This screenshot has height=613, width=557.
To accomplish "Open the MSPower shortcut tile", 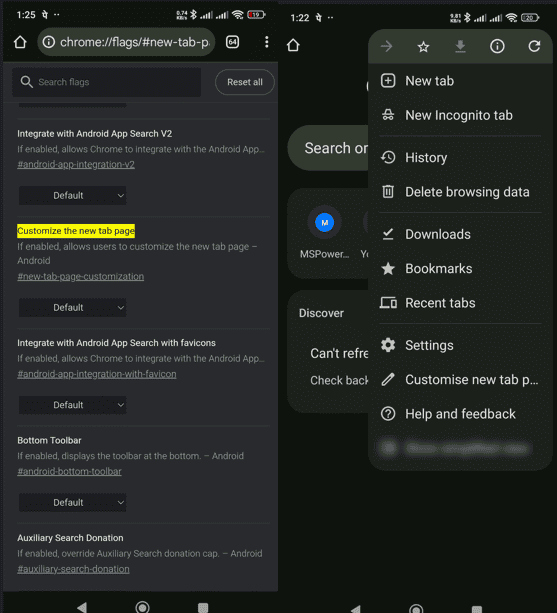I will (x=324, y=232).
